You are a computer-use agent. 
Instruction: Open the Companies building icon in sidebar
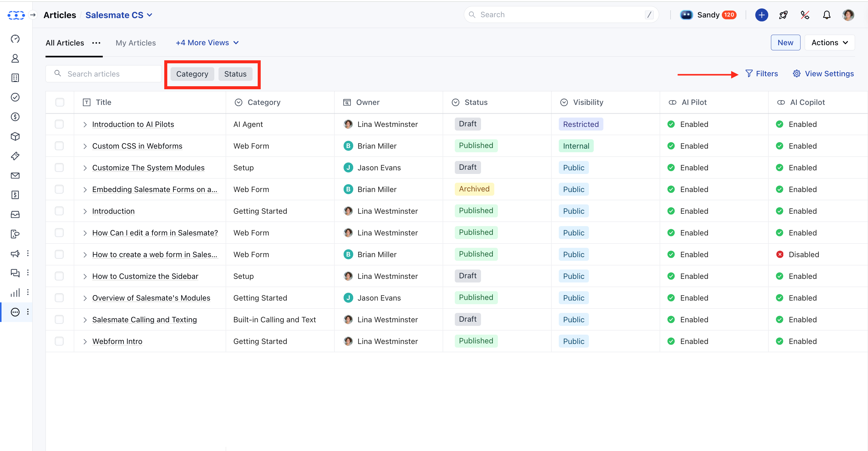pyautogui.click(x=15, y=78)
